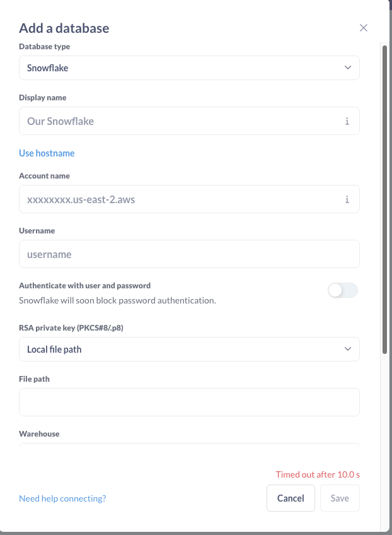Viewport: 392px width, 535px height.
Task: Click the Save button
Action: point(340,498)
